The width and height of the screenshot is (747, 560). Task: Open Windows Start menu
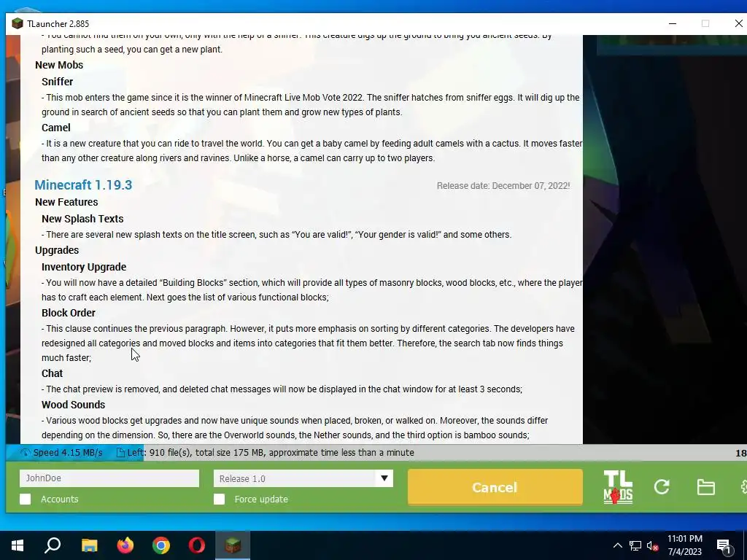click(x=18, y=545)
